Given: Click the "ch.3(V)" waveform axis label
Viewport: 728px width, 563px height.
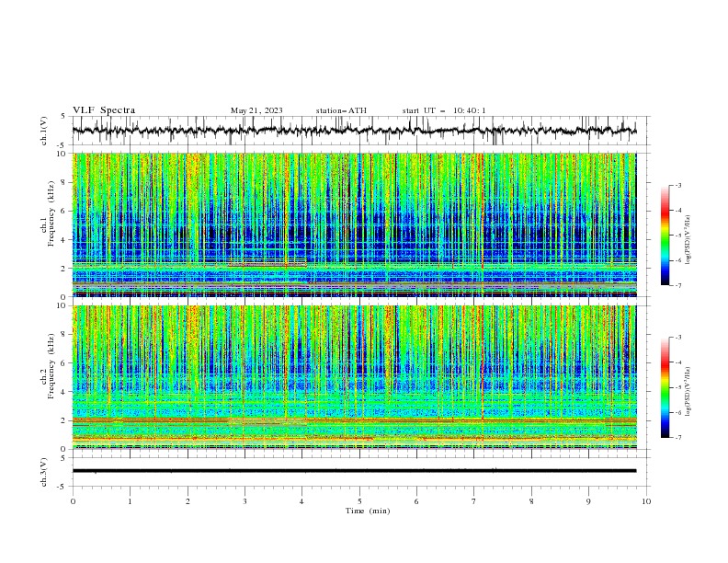Looking at the screenshot, I should [x=44, y=472].
